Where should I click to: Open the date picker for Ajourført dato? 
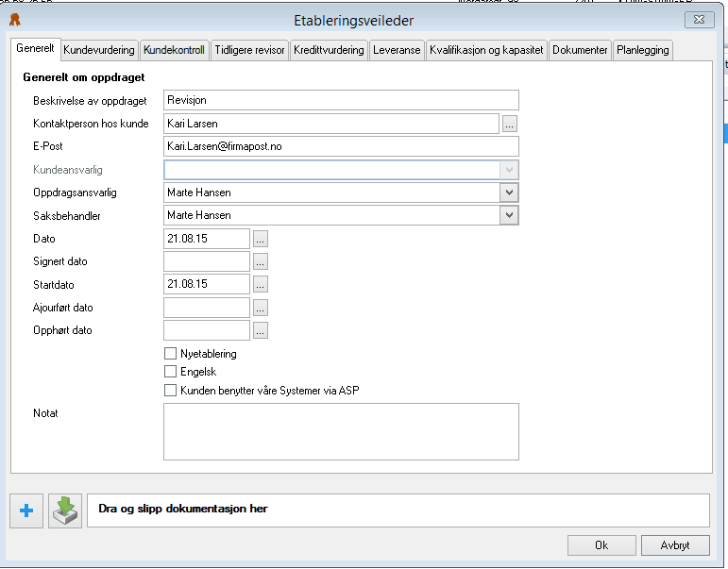260,308
